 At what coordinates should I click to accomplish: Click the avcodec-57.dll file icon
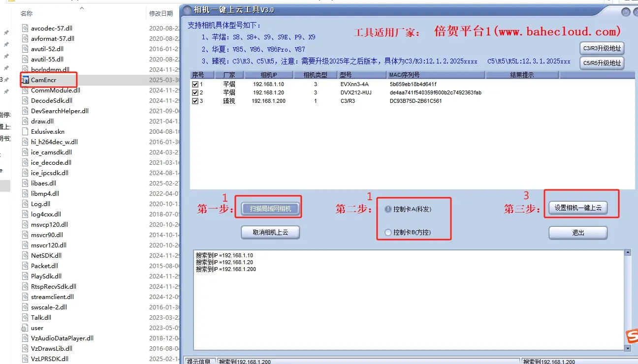click(x=24, y=28)
